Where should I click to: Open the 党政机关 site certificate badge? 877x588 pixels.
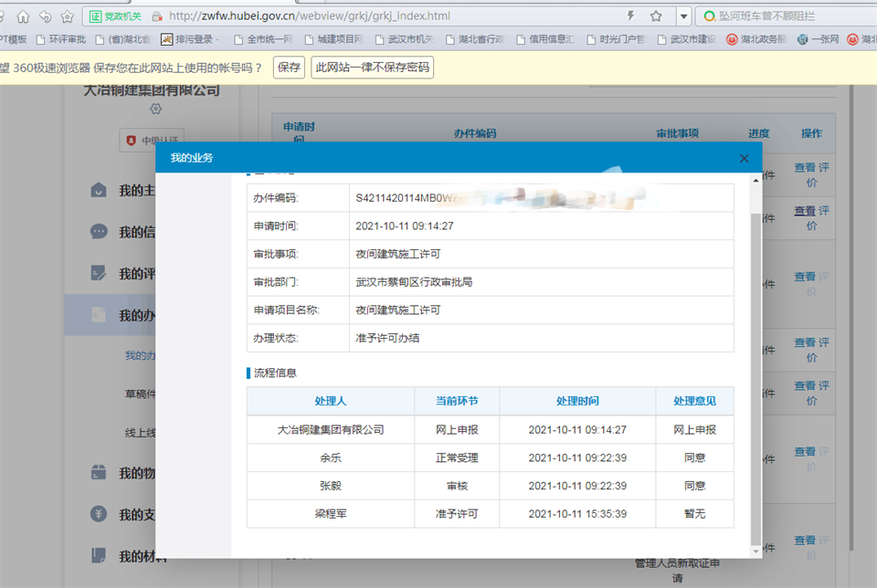(x=115, y=16)
